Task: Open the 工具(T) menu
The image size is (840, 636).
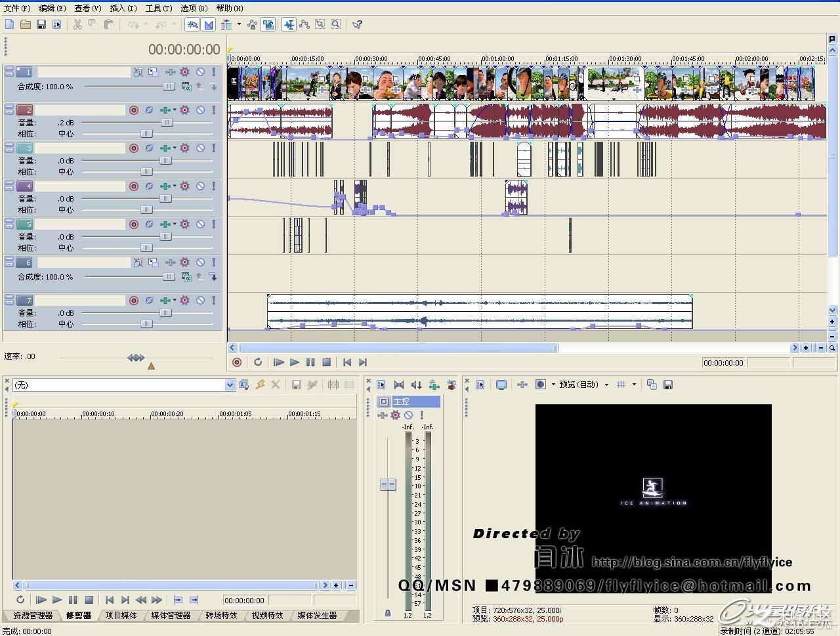Action: coord(159,9)
